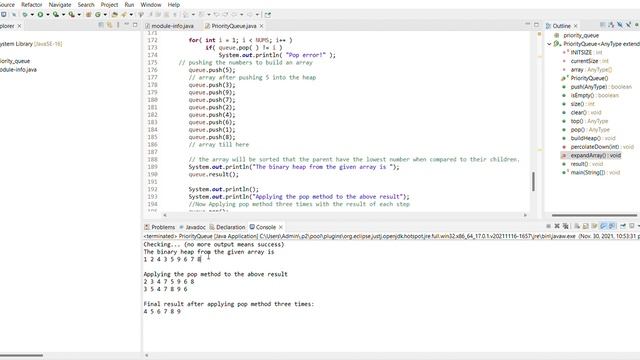Image resolution: width=640 pixels, height=360 pixels.
Task: Open the New Java Class dropdown arrow
Action: pyautogui.click(x=105, y=15)
